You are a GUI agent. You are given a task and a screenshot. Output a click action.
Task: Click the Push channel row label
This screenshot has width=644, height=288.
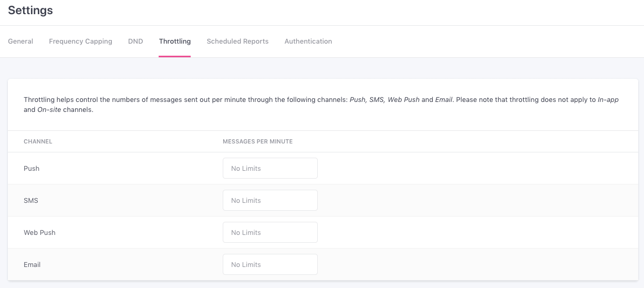coord(32,169)
